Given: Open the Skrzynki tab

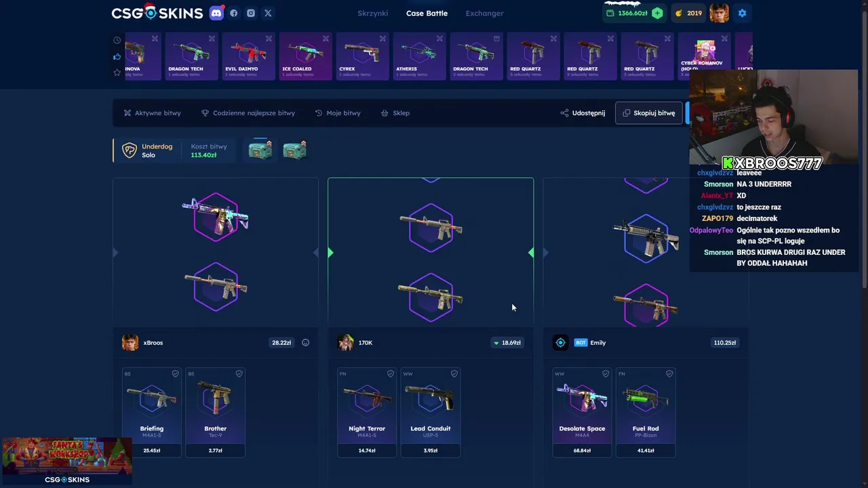Looking at the screenshot, I should click(x=372, y=13).
